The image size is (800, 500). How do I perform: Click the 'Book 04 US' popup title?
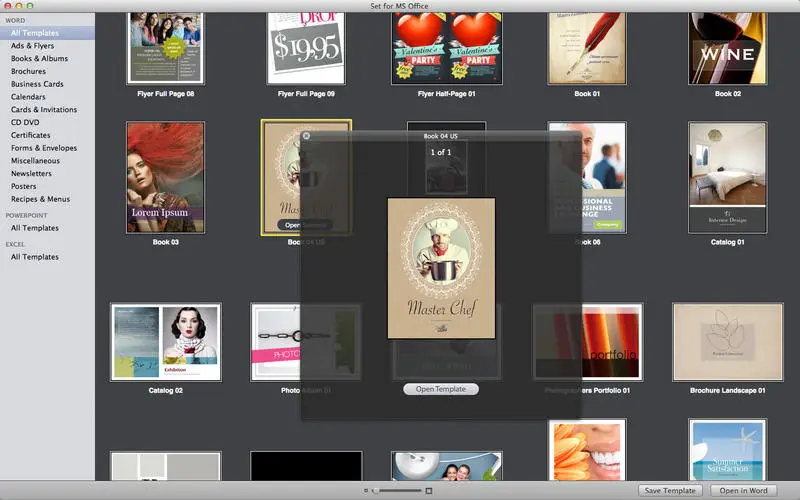(x=440, y=136)
